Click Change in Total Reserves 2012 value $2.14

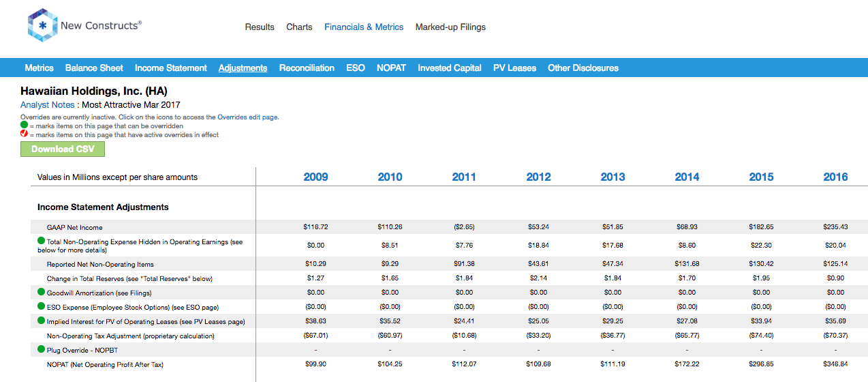coord(538,278)
